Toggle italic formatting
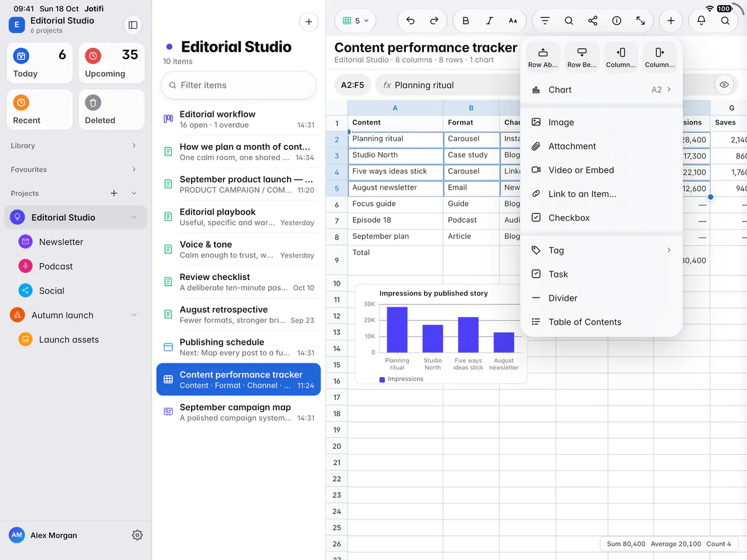 pyautogui.click(x=489, y=21)
